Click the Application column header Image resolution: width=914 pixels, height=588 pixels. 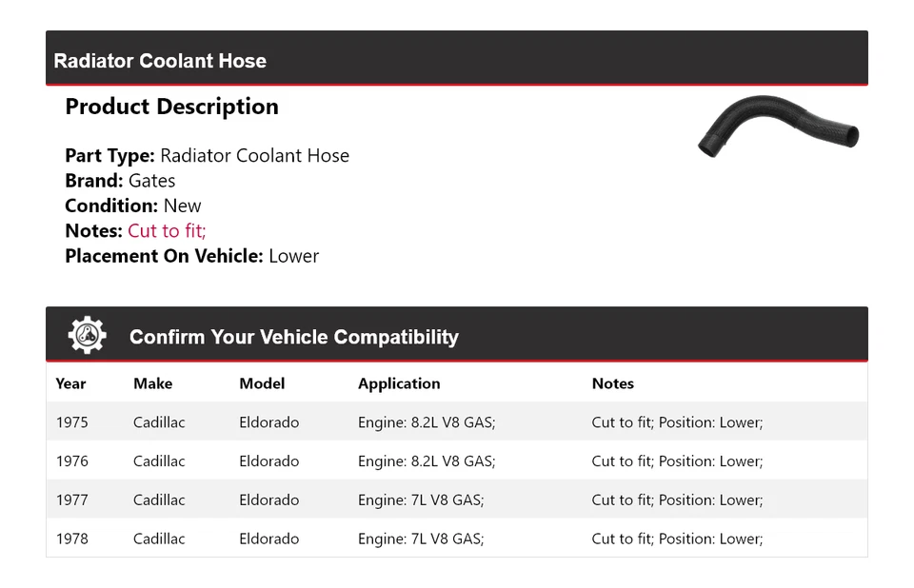click(x=399, y=383)
